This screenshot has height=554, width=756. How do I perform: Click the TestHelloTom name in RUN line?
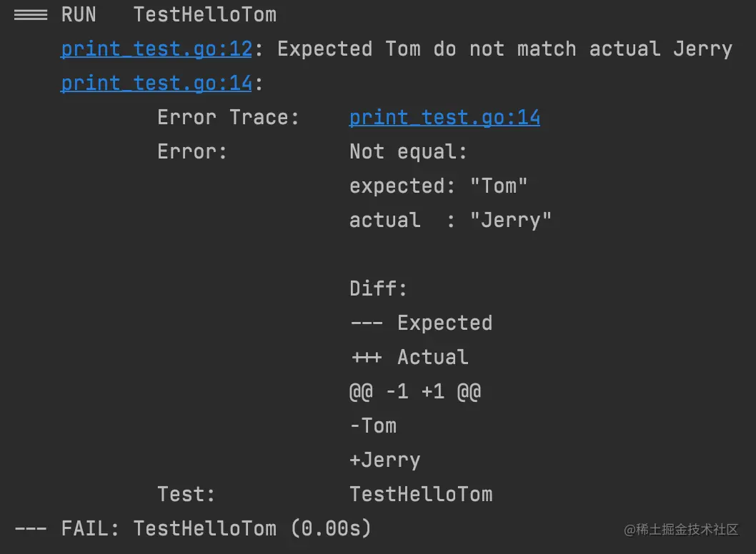[204, 15]
